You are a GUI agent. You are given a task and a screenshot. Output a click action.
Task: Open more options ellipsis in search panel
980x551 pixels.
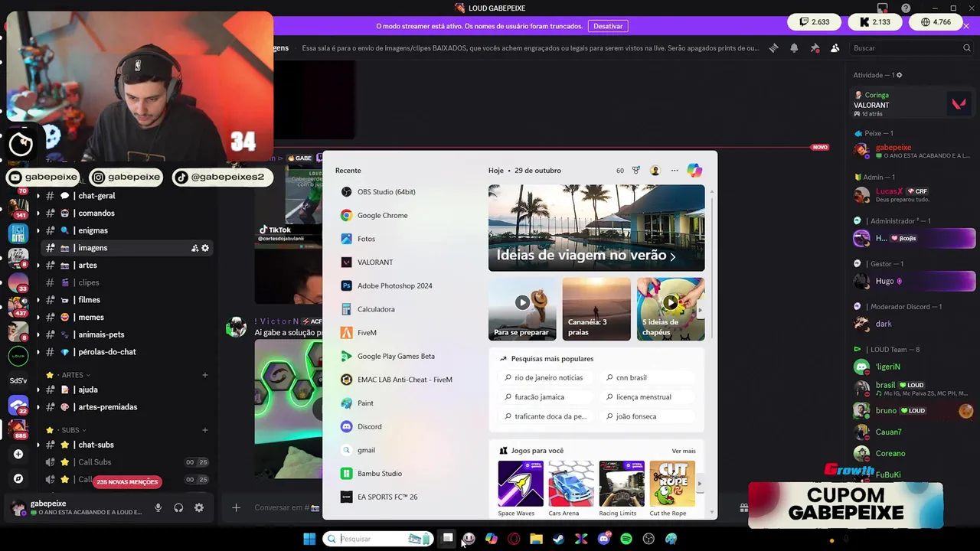point(675,170)
